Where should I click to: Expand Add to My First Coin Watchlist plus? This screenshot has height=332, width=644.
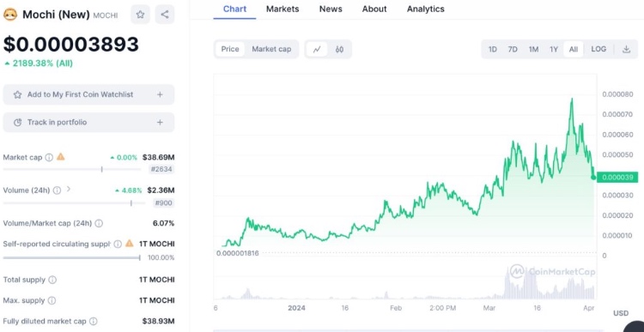(x=160, y=94)
